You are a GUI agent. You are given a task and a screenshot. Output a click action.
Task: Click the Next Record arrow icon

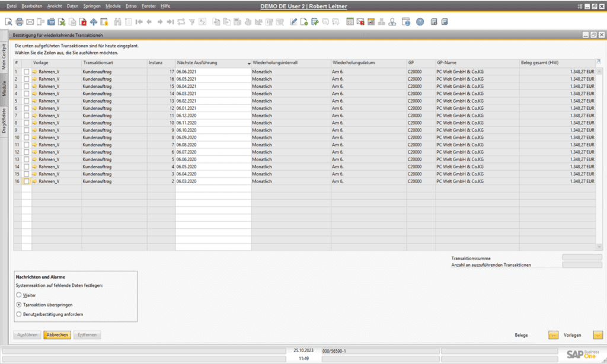click(x=160, y=22)
